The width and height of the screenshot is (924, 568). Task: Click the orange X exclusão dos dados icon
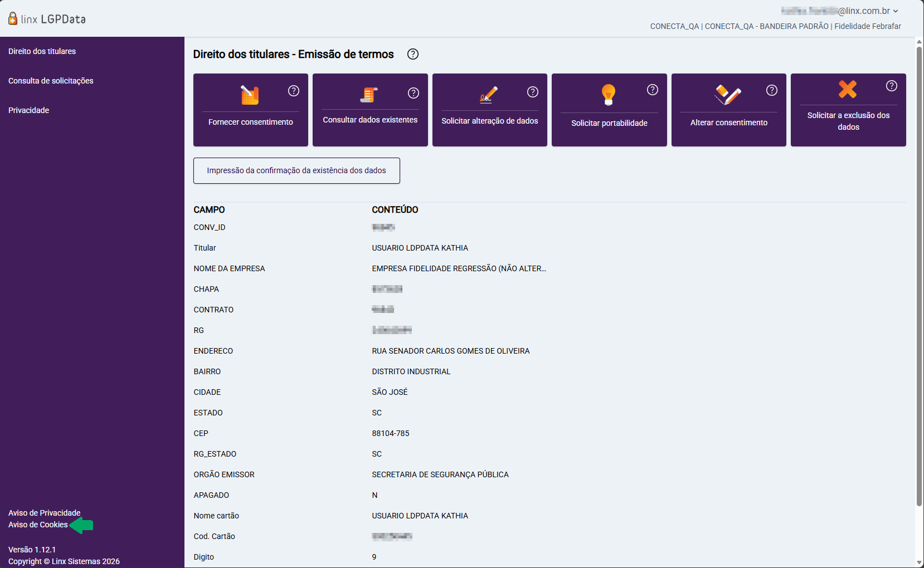[848, 89]
